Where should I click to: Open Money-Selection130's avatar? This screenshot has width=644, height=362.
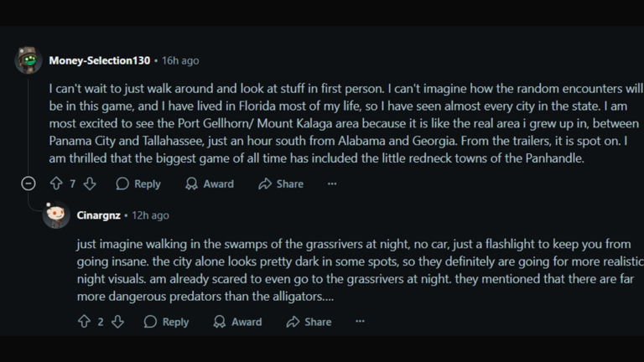(x=29, y=60)
